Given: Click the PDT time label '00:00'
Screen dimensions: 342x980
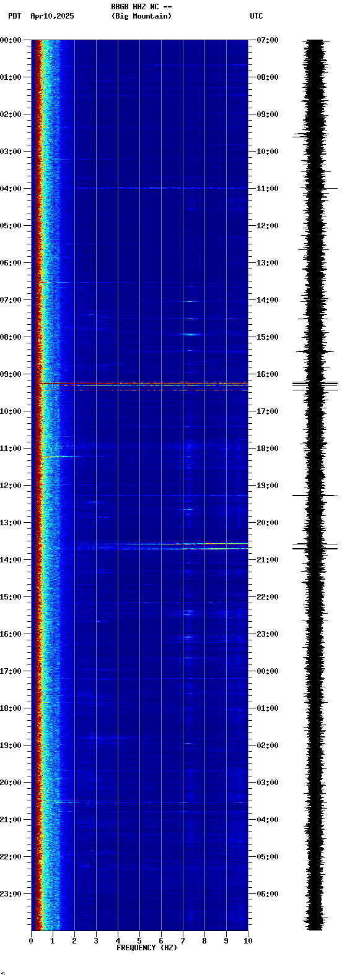Looking at the screenshot, I should (11, 40).
